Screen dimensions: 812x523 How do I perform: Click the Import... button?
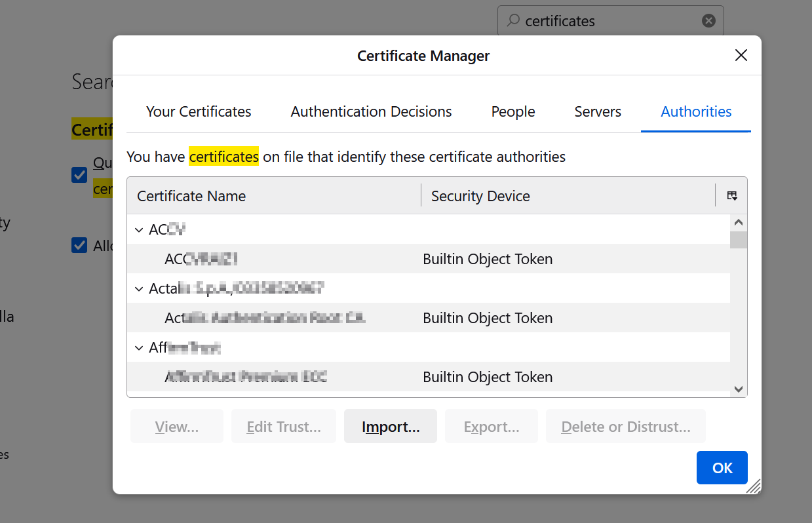click(391, 427)
